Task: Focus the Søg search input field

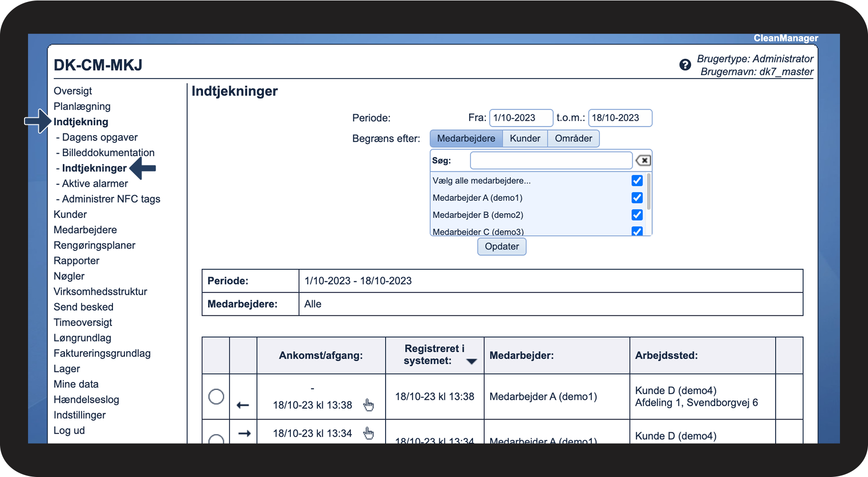Action: pos(551,161)
